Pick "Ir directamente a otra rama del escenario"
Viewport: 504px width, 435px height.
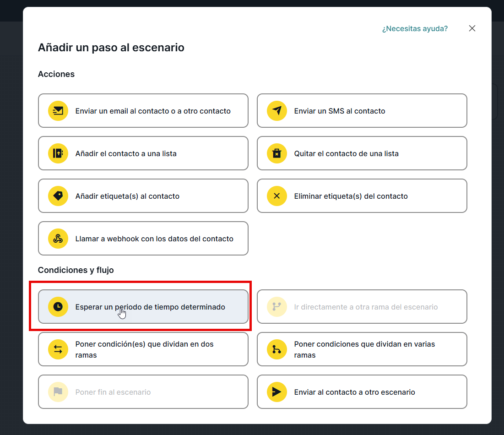pos(365,307)
